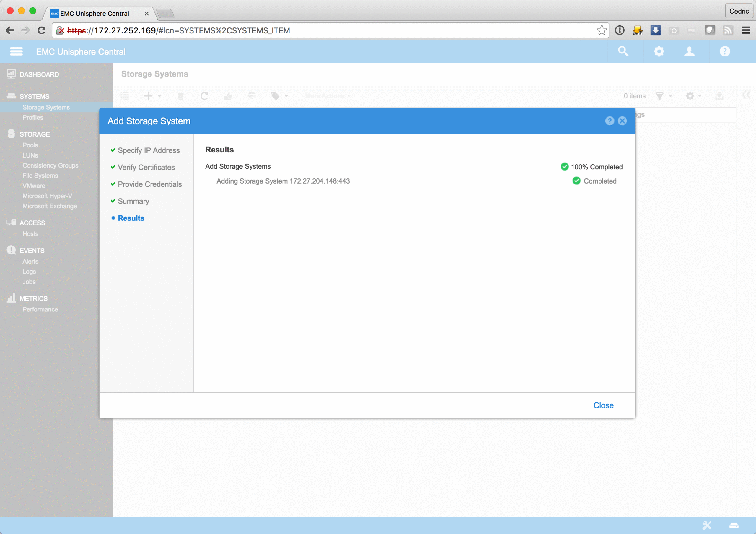Open header help question mark icon

click(x=724, y=51)
